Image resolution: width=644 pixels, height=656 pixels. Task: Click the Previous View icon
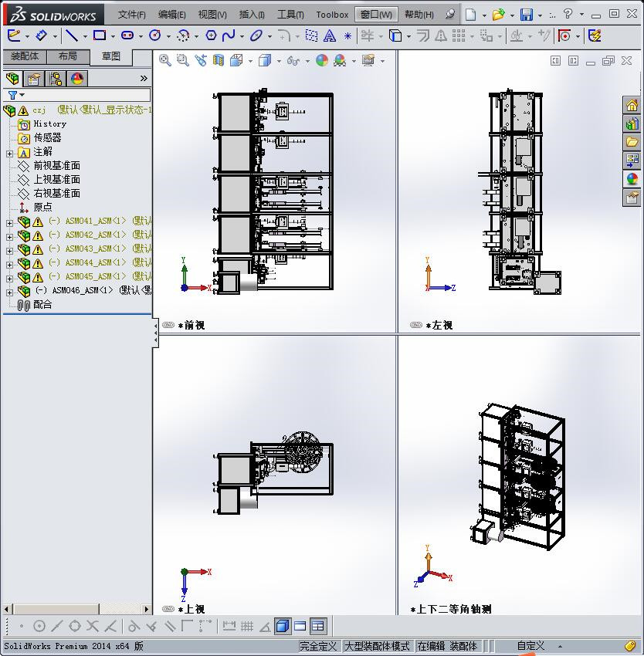click(201, 61)
